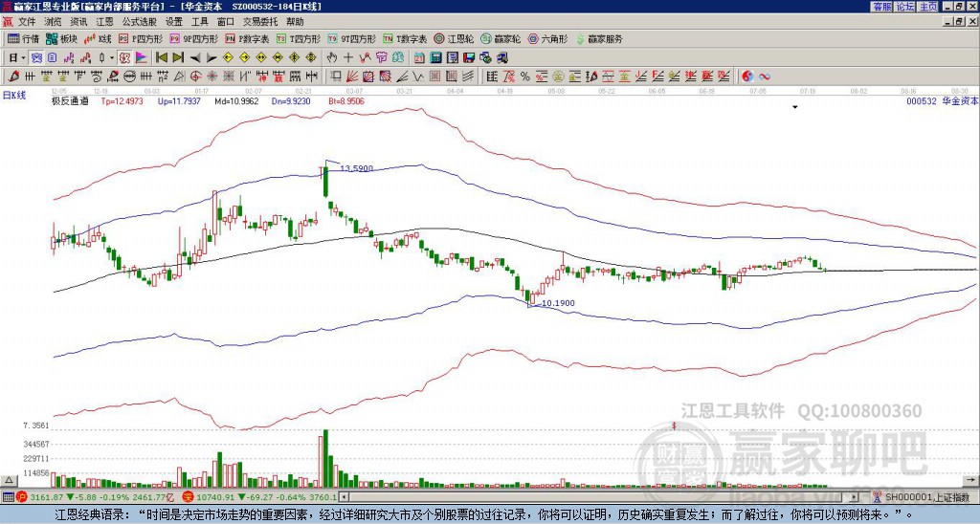
Task: Click the 000532 华金资本 stock label
Action: (943, 100)
